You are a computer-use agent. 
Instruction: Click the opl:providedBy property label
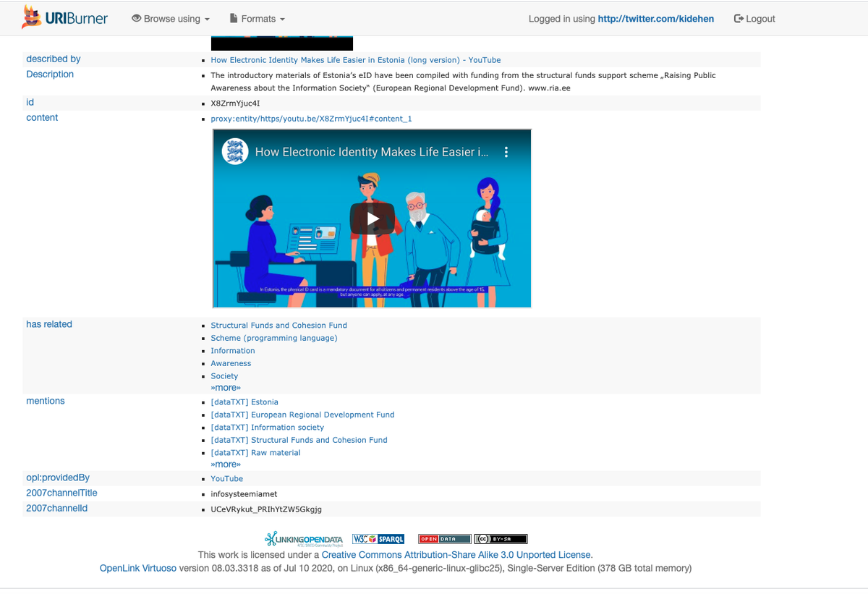coord(58,478)
